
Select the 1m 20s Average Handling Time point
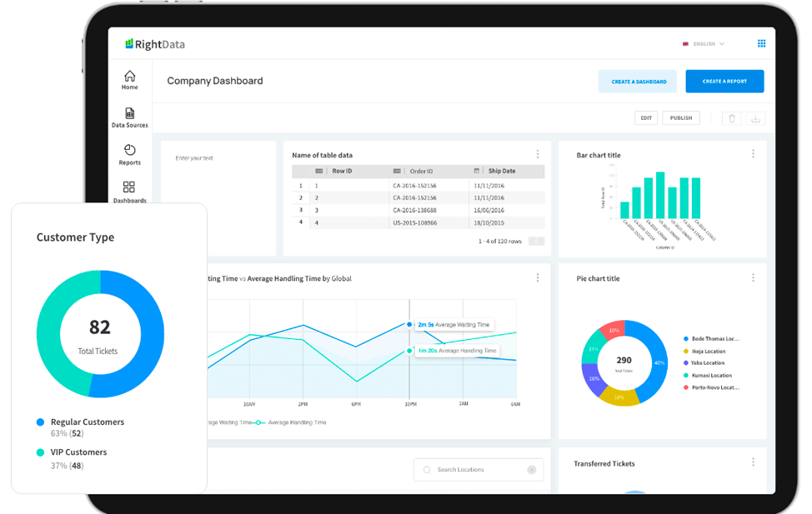tap(409, 351)
